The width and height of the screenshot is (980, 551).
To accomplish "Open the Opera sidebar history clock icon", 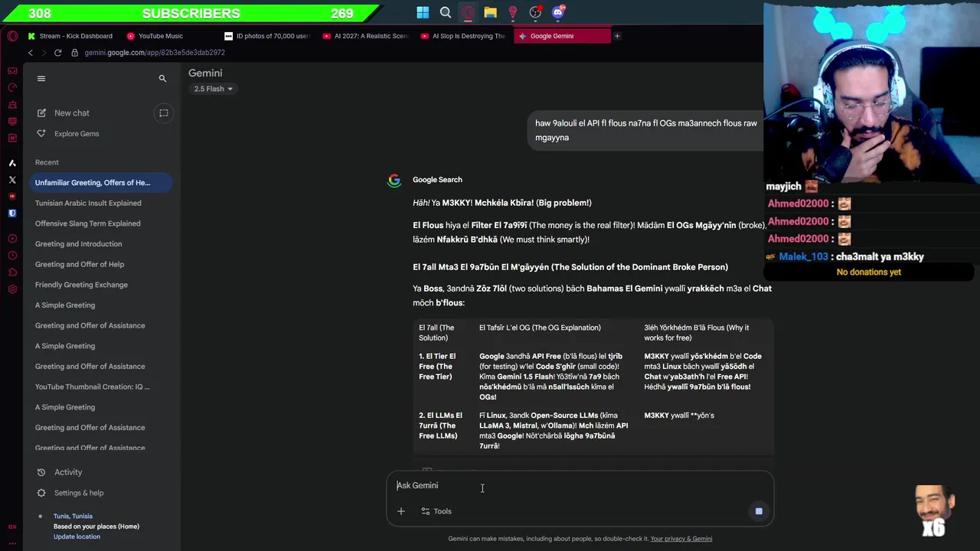I will 12,256.
